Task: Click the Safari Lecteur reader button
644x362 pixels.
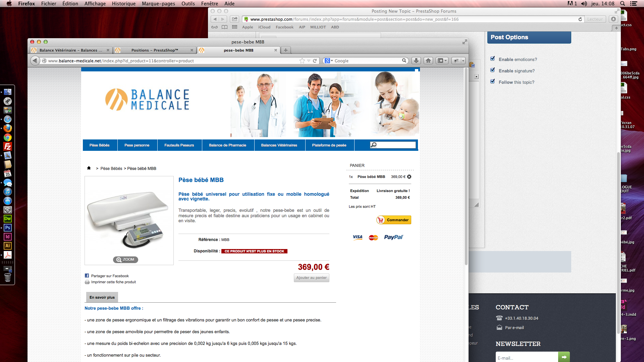Action: click(595, 19)
